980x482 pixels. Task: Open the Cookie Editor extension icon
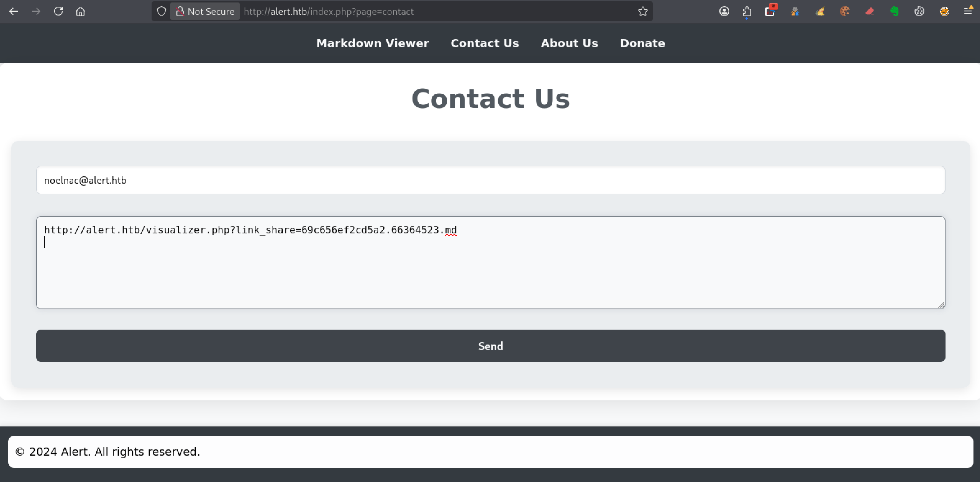tap(845, 11)
